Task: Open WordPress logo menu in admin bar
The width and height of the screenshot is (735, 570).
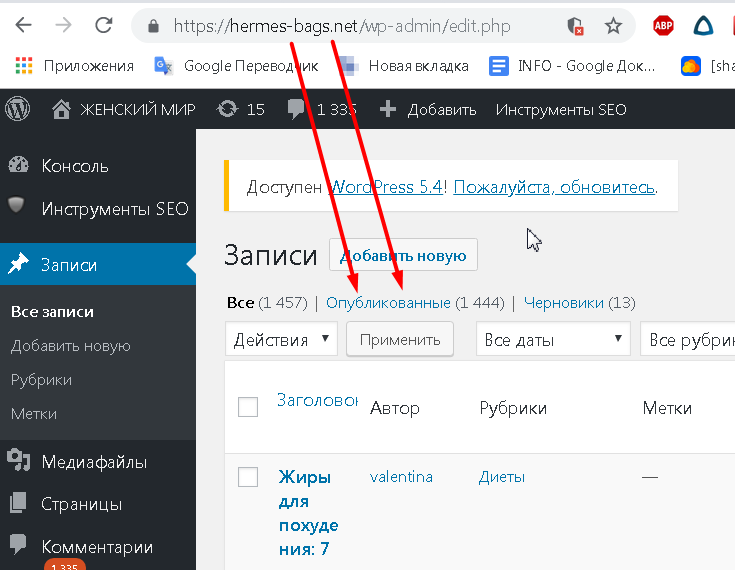Action: pyautogui.click(x=17, y=109)
